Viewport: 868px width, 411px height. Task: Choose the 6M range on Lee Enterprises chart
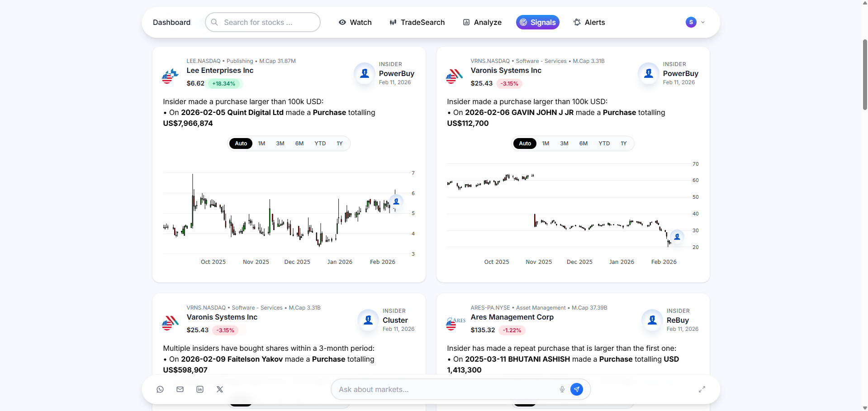pos(299,143)
